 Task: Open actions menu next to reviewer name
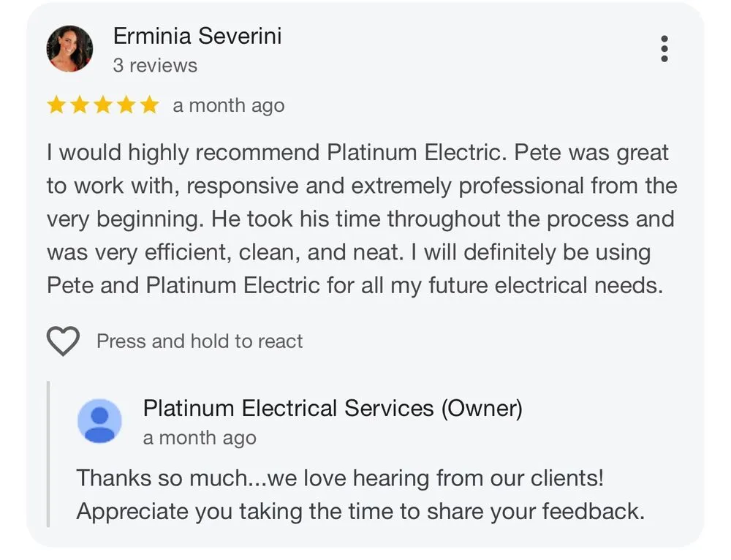tap(664, 48)
